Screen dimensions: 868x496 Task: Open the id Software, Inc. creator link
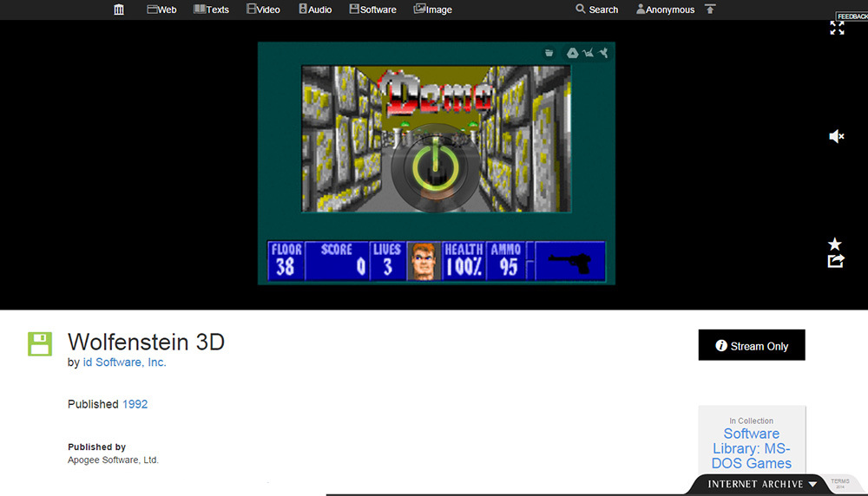124,362
